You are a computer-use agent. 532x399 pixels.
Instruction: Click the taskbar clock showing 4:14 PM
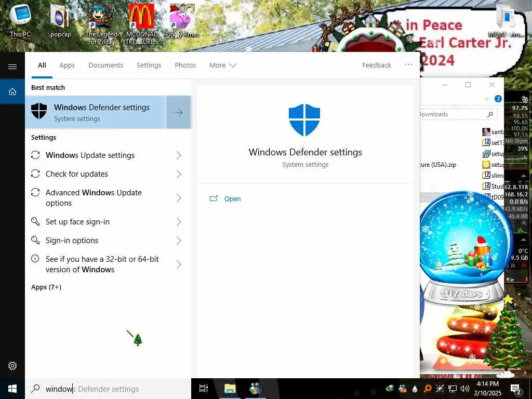487,389
